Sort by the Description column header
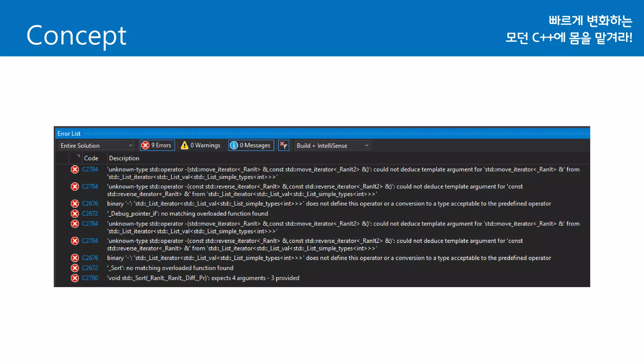644x362 pixels. [124, 158]
